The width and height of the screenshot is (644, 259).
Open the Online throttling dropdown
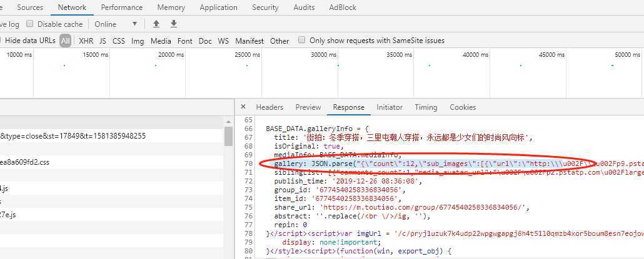pyautogui.click(x=116, y=24)
